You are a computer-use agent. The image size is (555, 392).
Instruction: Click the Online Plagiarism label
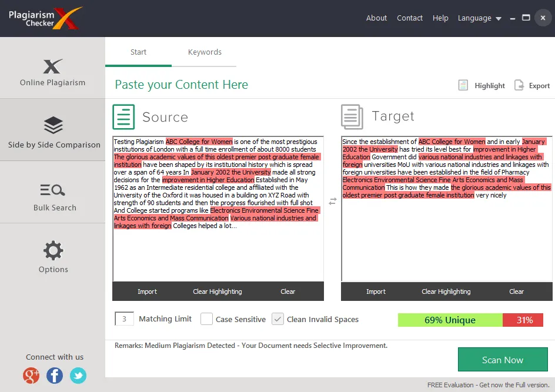click(52, 82)
